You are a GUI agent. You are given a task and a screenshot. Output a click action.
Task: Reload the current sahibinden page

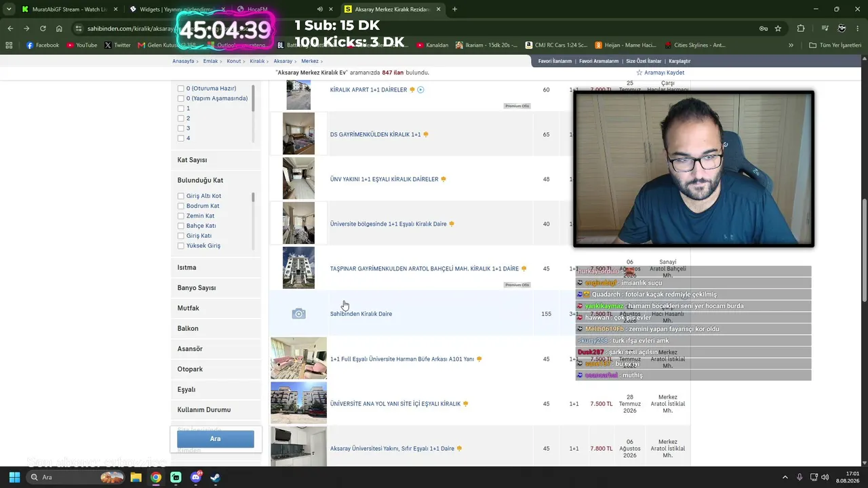click(43, 28)
